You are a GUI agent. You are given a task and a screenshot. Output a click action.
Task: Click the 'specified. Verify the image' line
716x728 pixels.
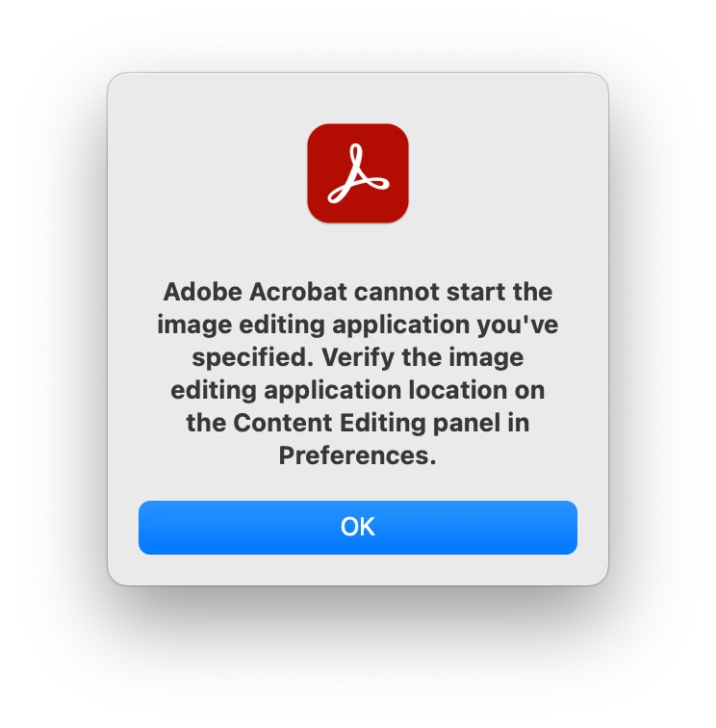(358, 357)
